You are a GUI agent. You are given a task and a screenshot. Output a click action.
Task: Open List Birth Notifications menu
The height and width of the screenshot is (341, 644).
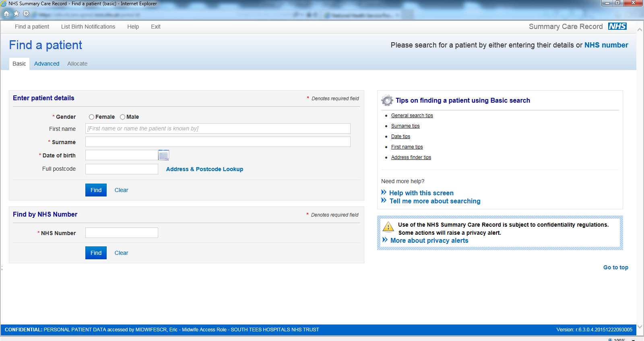(x=88, y=27)
